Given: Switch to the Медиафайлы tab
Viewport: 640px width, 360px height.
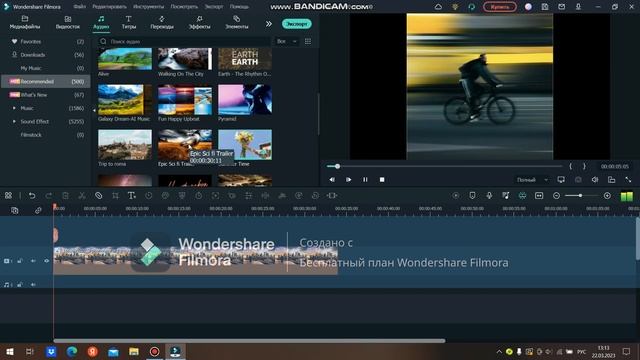Looking at the screenshot, I should 25,22.
